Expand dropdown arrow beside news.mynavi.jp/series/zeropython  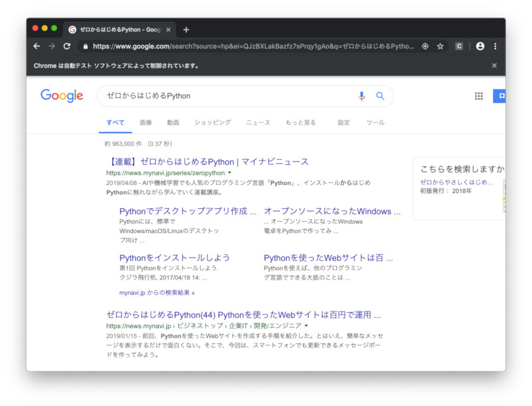[x=229, y=173]
